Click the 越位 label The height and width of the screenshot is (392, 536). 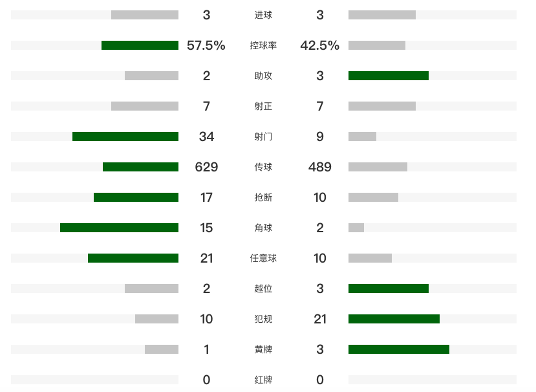(x=263, y=289)
